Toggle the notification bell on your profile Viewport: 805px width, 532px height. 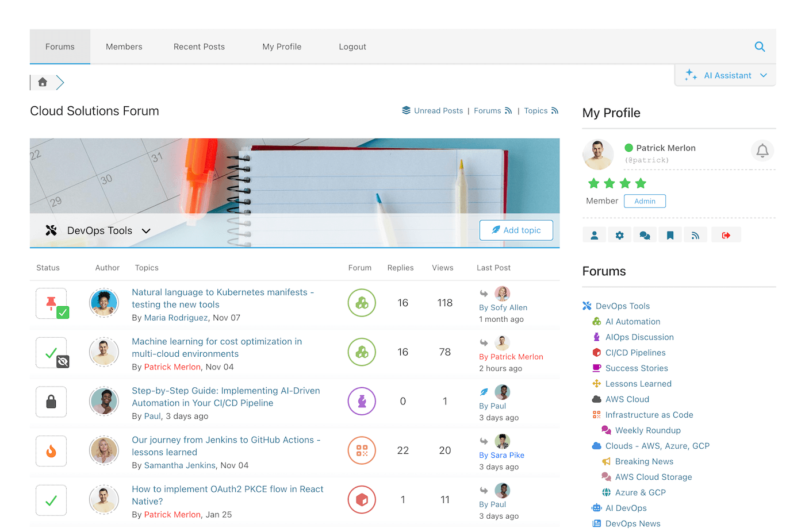[762, 151]
